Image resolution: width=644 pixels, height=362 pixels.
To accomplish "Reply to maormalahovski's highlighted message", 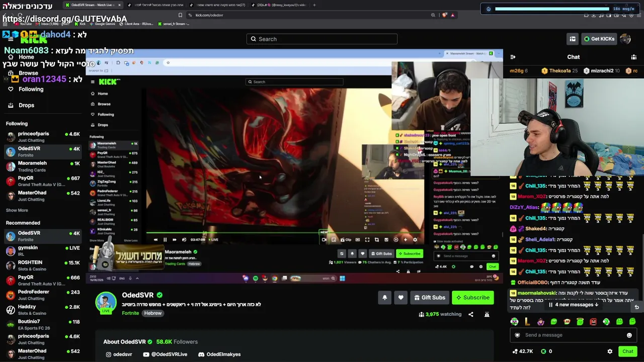I will tap(636, 307).
